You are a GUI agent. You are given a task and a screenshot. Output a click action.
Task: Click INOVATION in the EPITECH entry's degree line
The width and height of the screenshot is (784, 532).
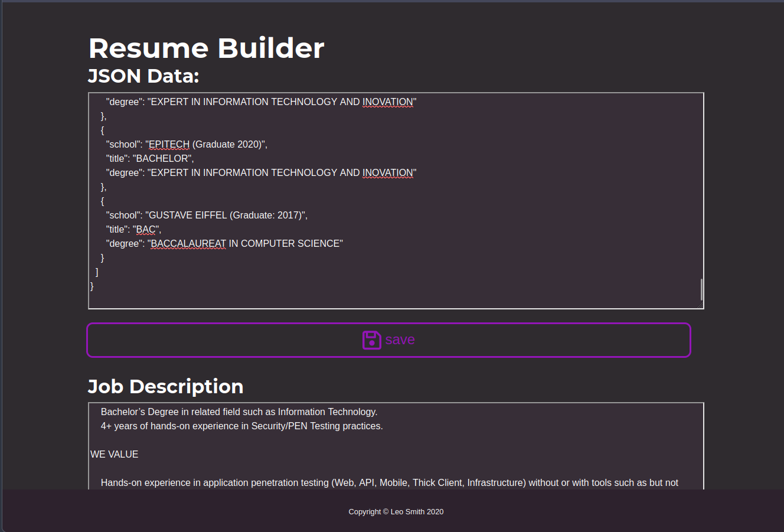pyautogui.click(x=387, y=172)
